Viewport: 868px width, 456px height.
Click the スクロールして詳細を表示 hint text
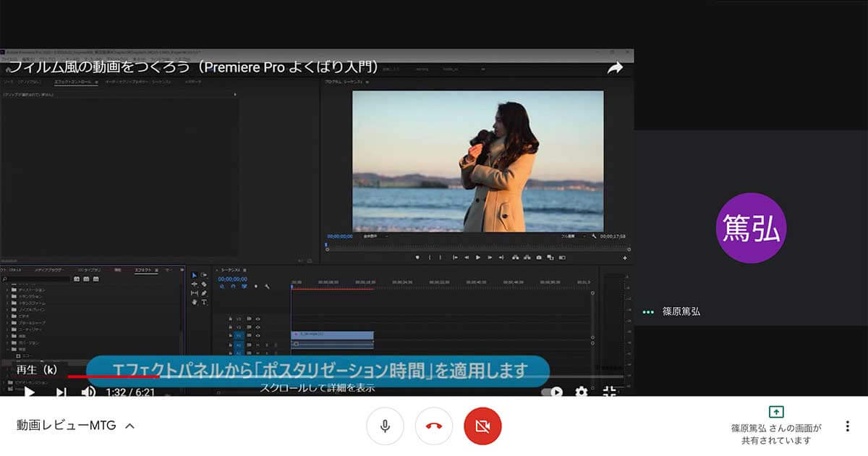coord(318,387)
